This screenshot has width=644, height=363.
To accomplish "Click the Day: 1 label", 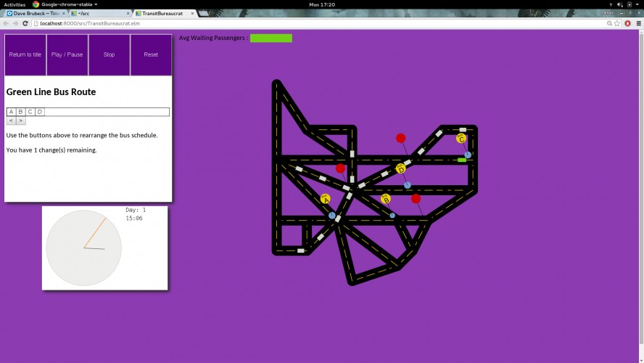I will tap(136, 210).
